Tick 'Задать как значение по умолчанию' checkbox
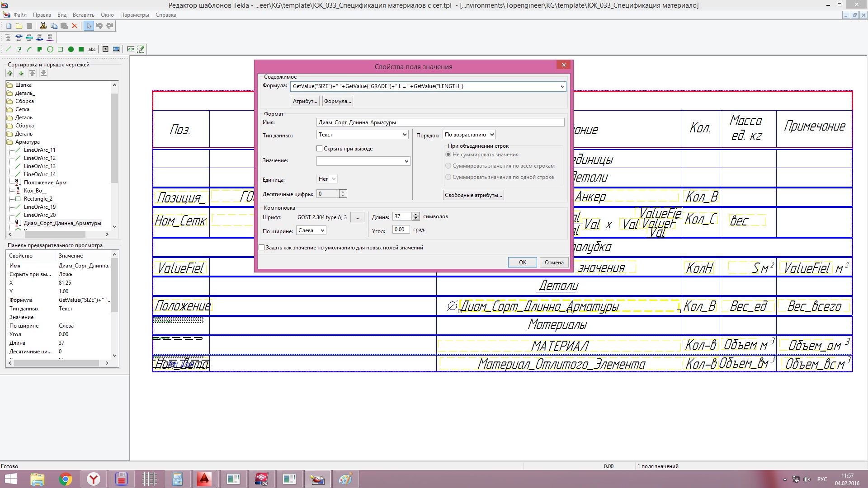Image resolution: width=868 pixels, height=488 pixels. click(x=262, y=248)
